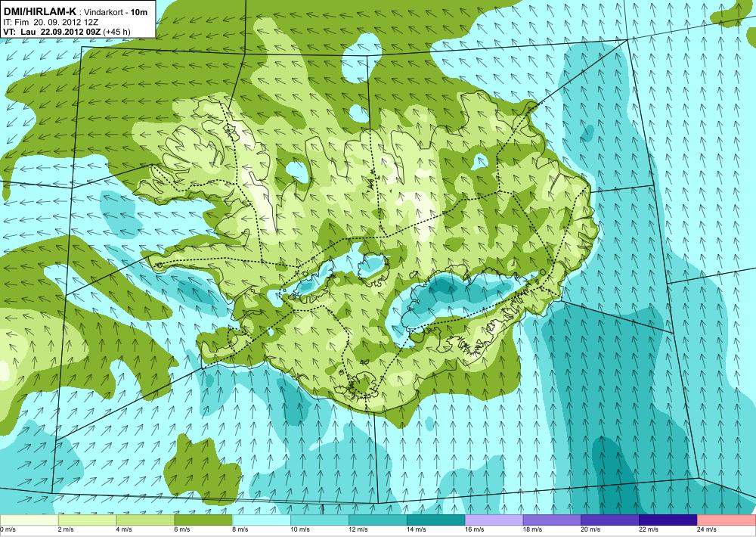This screenshot has height=537, width=756.
Task: Click the "20 m/s" legend label
Action: [x=590, y=529]
